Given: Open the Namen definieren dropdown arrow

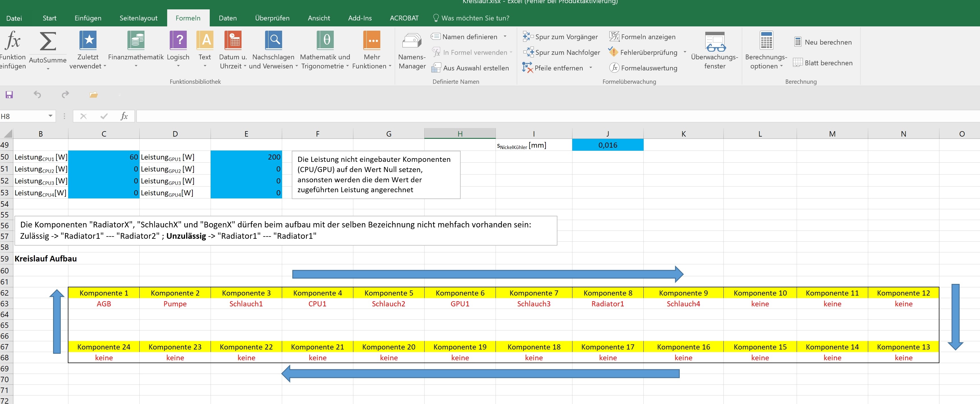Looking at the screenshot, I should [505, 37].
